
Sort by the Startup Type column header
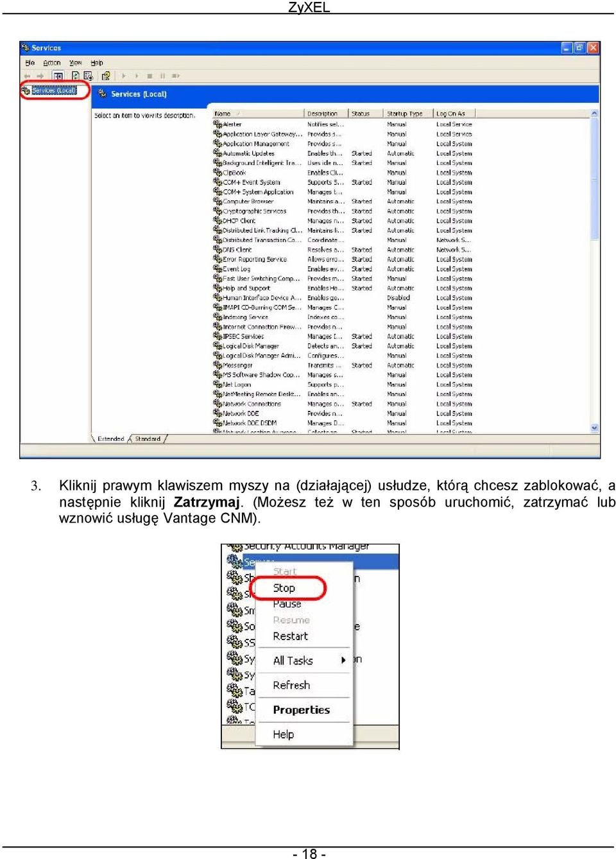[407, 114]
